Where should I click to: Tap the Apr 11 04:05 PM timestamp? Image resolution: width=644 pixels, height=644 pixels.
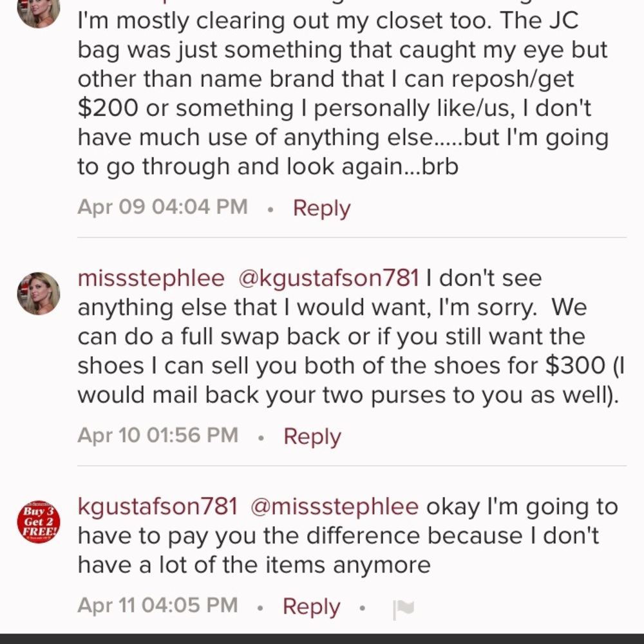point(156,606)
